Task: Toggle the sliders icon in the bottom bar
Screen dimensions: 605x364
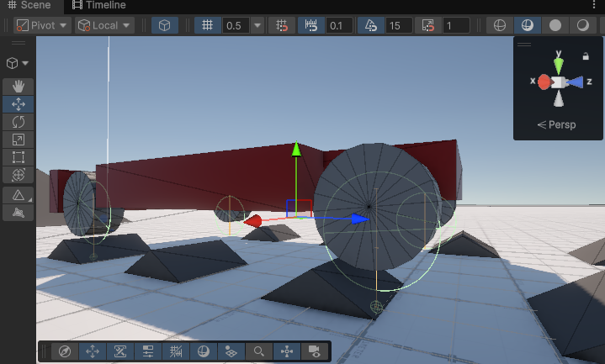Action: [x=148, y=351]
